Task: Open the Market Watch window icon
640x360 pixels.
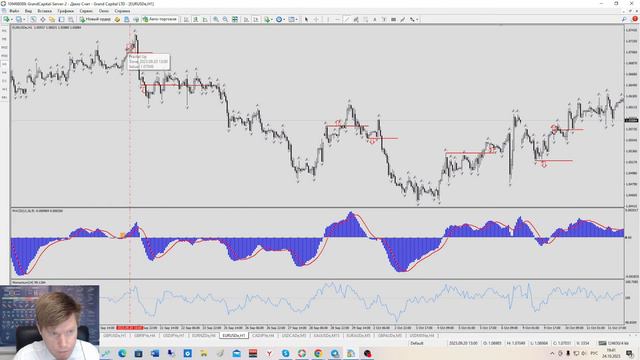Action: tap(33, 19)
